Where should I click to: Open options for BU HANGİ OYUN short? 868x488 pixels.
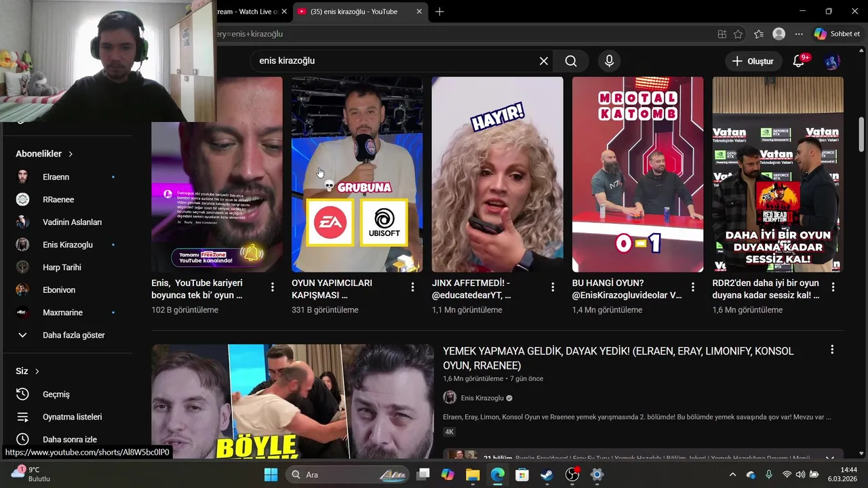(693, 287)
